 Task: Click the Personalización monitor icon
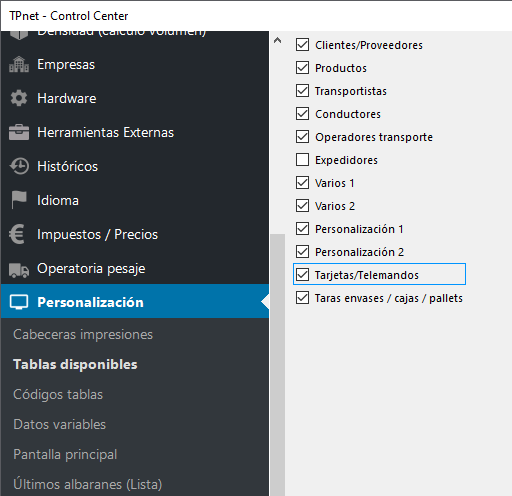pyautogui.click(x=19, y=302)
